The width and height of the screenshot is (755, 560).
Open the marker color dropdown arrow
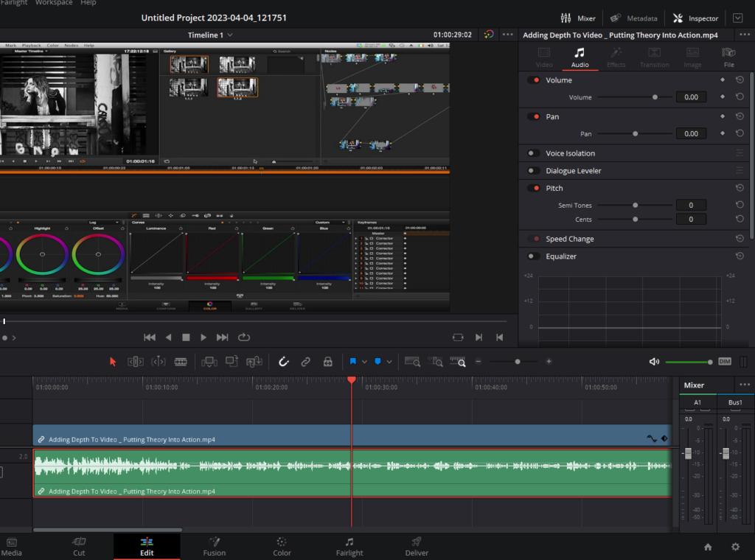click(x=389, y=362)
